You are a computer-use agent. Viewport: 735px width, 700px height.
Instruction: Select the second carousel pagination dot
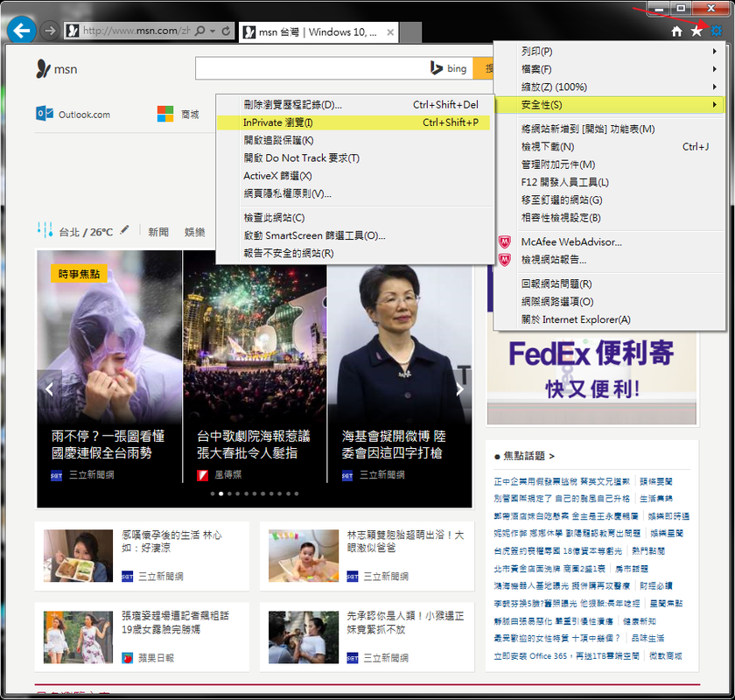220,493
